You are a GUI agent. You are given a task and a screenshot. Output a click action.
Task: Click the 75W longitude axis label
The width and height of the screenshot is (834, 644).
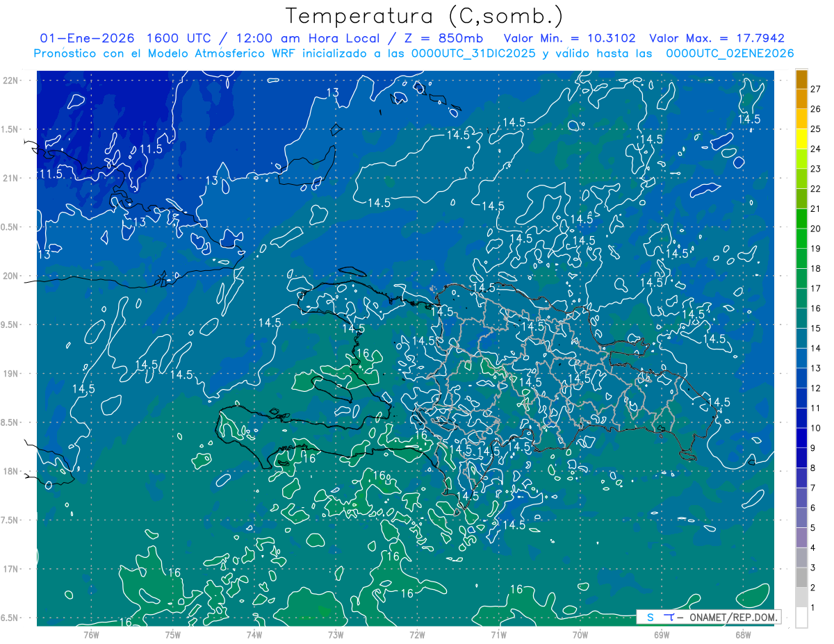coord(173,634)
